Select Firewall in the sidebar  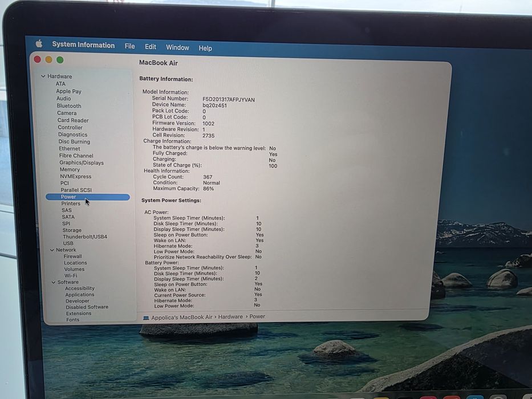tap(72, 256)
